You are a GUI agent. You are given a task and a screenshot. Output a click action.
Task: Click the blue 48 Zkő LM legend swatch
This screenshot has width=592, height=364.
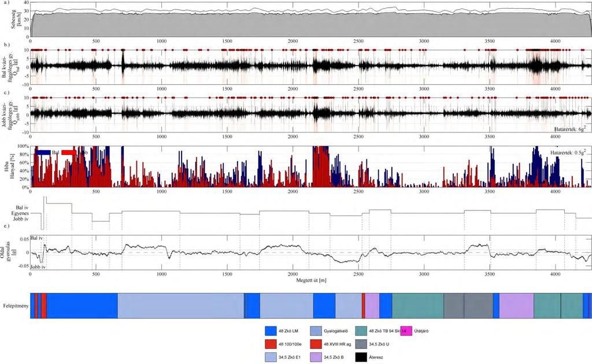271,331
